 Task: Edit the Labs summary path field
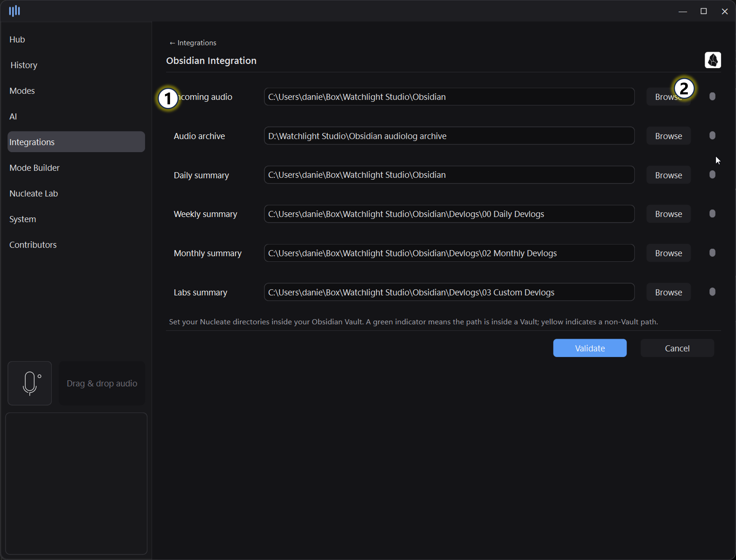click(x=449, y=292)
